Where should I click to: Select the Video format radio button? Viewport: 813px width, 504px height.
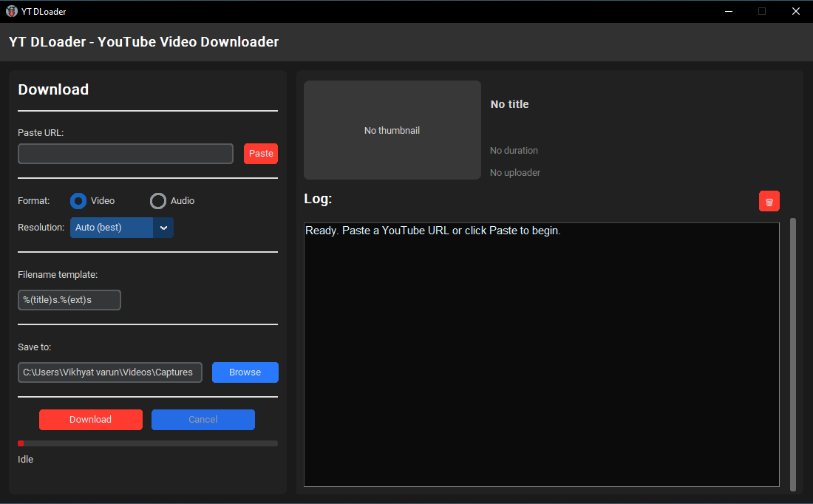coord(78,200)
